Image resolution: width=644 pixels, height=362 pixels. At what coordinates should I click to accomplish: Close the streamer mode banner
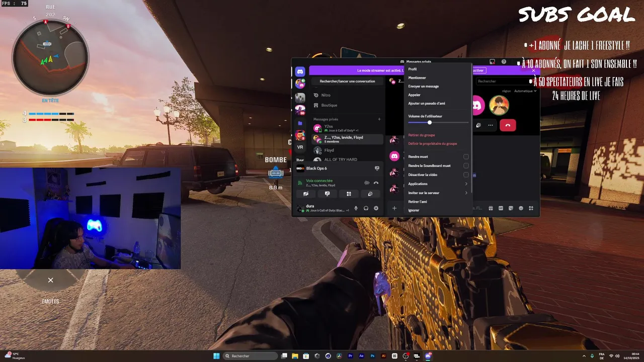534,70
